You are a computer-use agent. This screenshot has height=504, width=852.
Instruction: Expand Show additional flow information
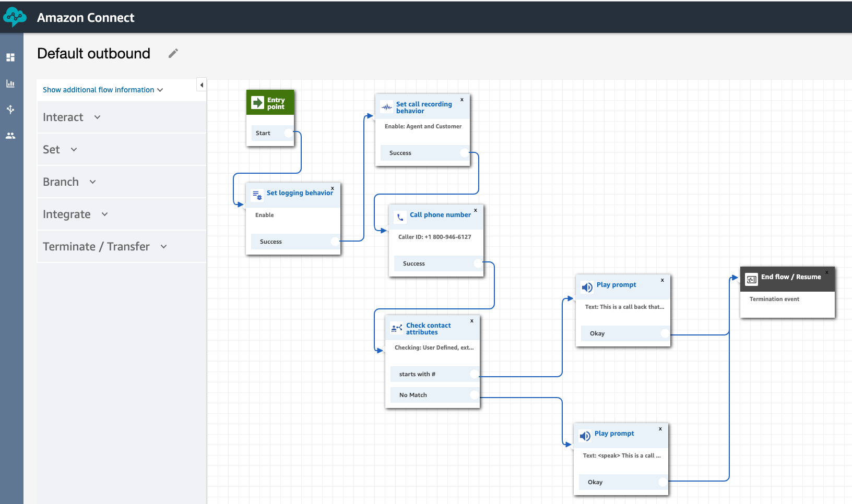pos(103,90)
